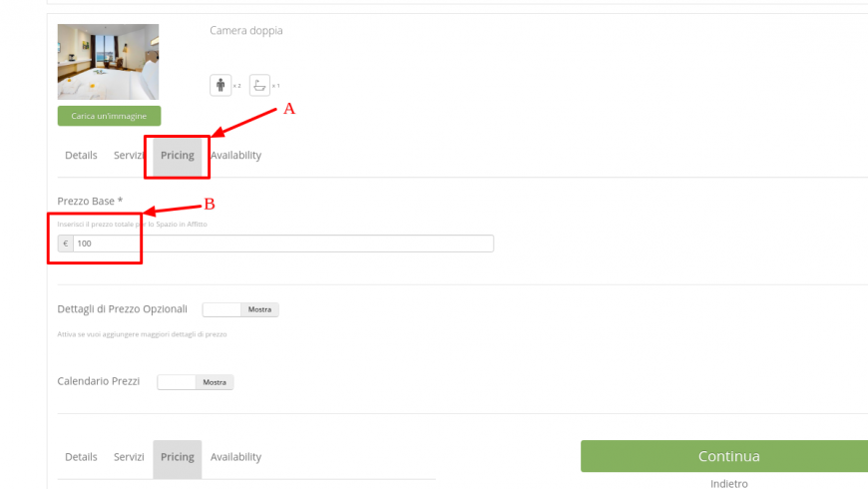Open the bottom Servizi tab
This screenshot has height=489, width=868.
pyautogui.click(x=129, y=457)
